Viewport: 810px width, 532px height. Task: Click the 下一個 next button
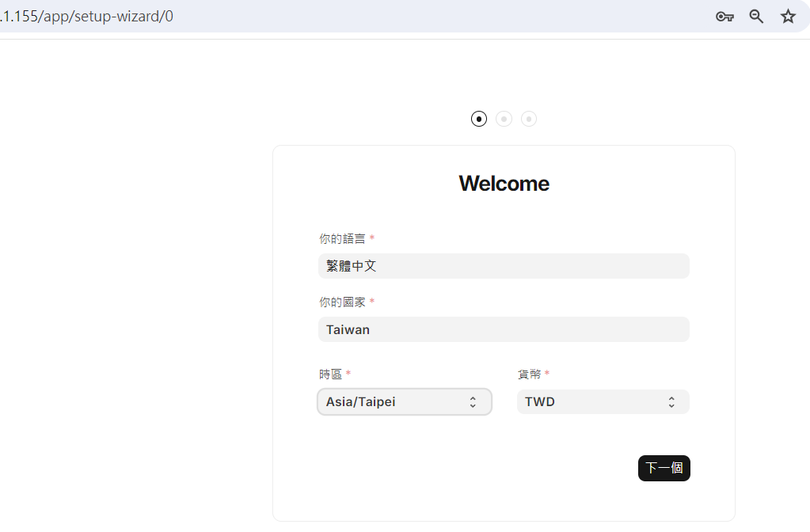point(664,468)
